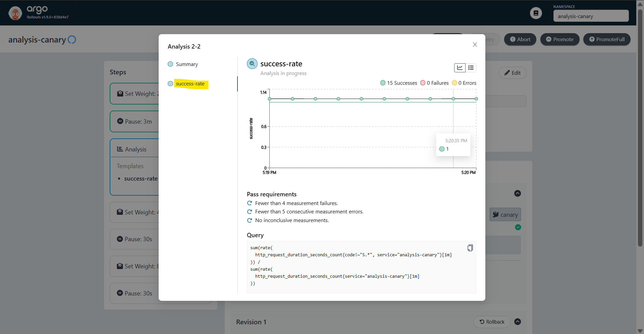Click the 'Analysis in progress' status text
This screenshot has height=334, width=644.
[x=283, y=73]
